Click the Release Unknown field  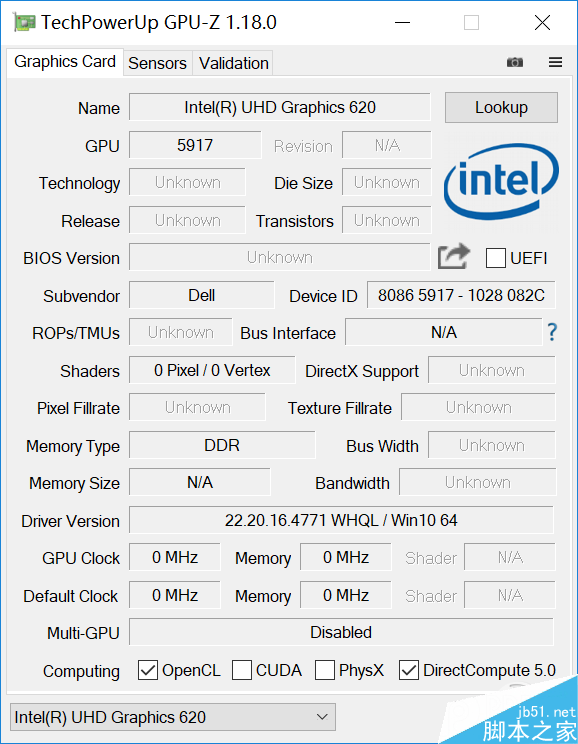point(187,220)
